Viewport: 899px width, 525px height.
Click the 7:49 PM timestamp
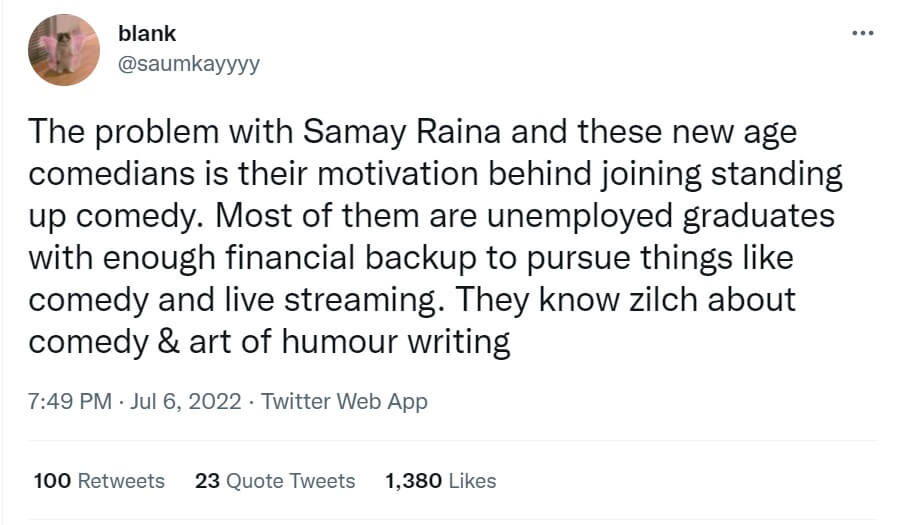click(69, 401)
